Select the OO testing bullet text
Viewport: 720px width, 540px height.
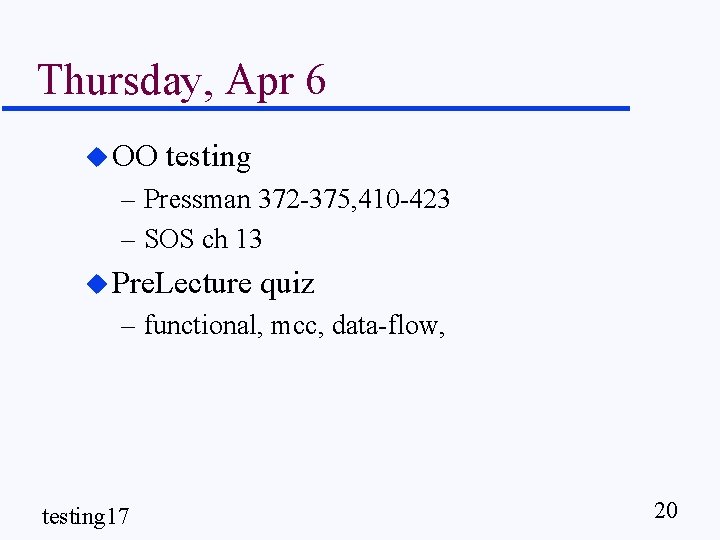(182, 158)
